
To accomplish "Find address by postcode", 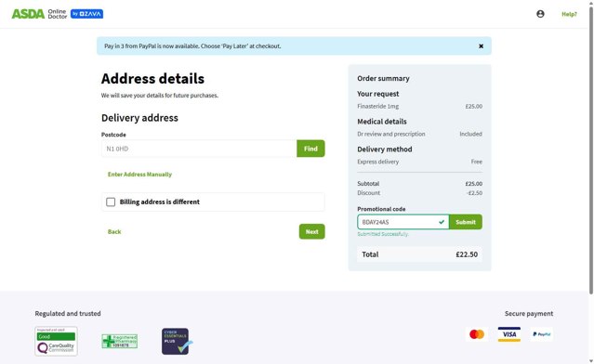I will click(x=310, y=149).
